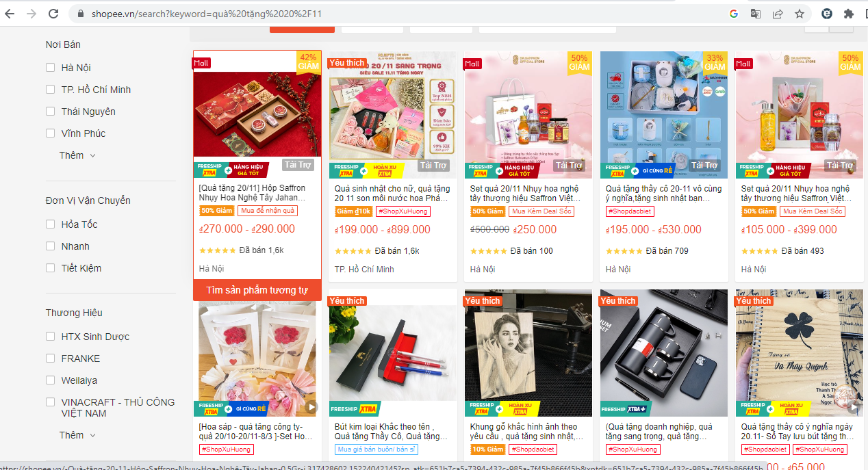
Task: Check the Hà Nội location filter
Action: pos(50,68)
